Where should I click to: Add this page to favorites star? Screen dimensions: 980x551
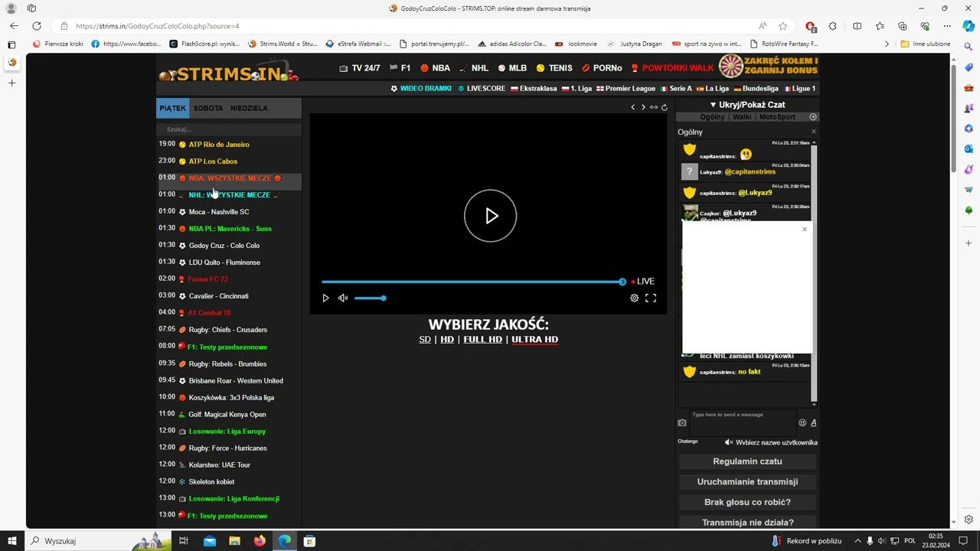pos(782,26)
